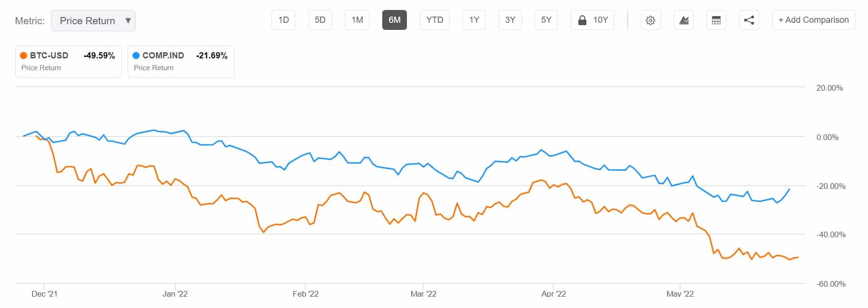Toggle the COMP.IND series legend card

click(x=181, y=61)
